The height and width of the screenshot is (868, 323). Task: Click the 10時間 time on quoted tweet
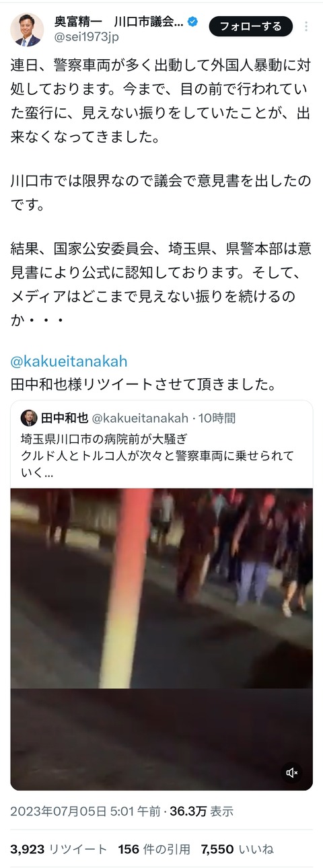pyautogui.click(x=216, y=418)
